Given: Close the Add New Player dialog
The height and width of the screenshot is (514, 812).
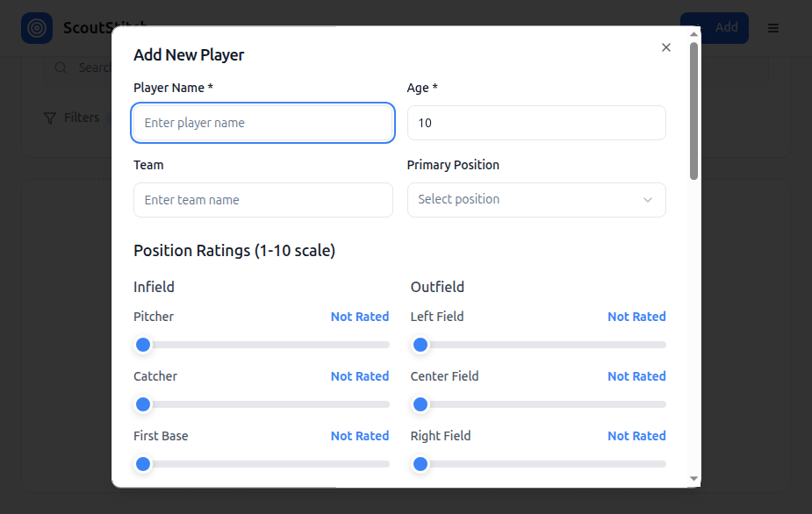Looking at the screenshot, I should (x=665, y=47).
